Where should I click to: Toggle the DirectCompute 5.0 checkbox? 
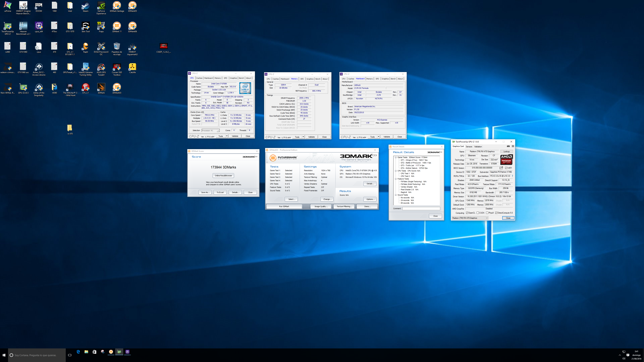(x=496, y=213)
